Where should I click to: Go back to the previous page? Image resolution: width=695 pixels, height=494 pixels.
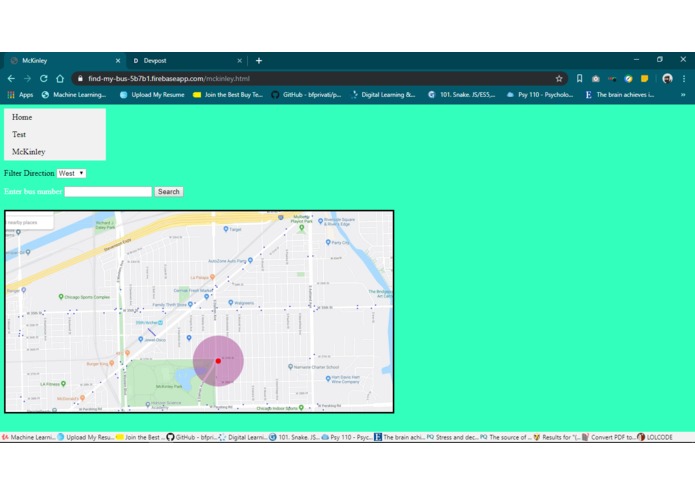tap(11, 78)
